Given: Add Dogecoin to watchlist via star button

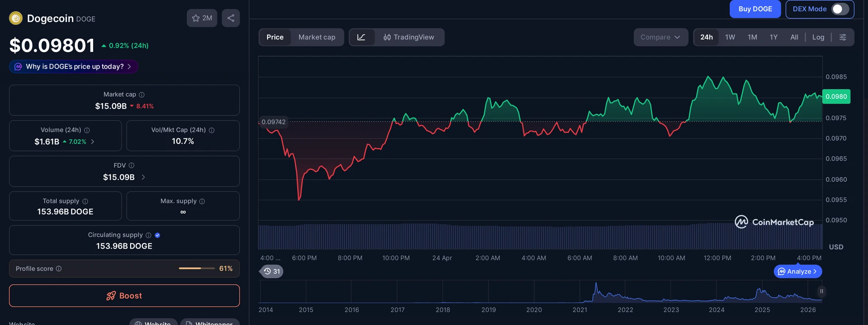Looking at the screenshot, I should coord(202,18).
